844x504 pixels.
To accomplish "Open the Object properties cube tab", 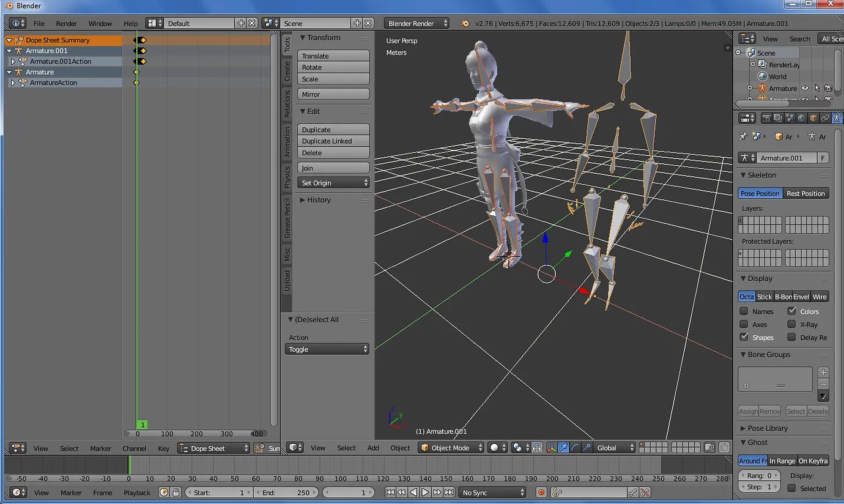I will tap(813, 118).
